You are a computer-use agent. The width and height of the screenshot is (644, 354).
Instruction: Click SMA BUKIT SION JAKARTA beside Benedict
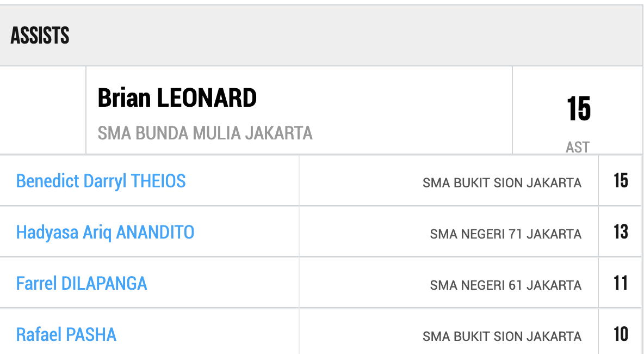click(x=502, y=182)
